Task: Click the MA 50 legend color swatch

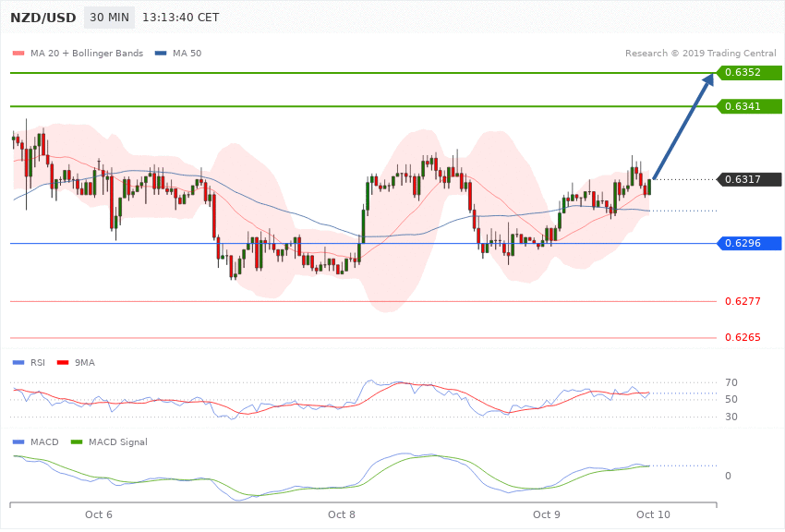Action: coord(161,53)
